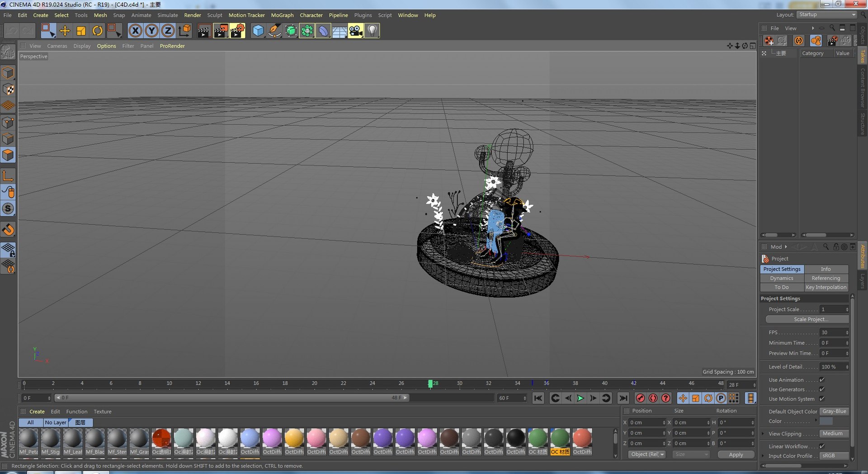Select the spline Pen tool
Image resolution: width=868 pixels, height=474 pixels.
(x=274, y=31)
